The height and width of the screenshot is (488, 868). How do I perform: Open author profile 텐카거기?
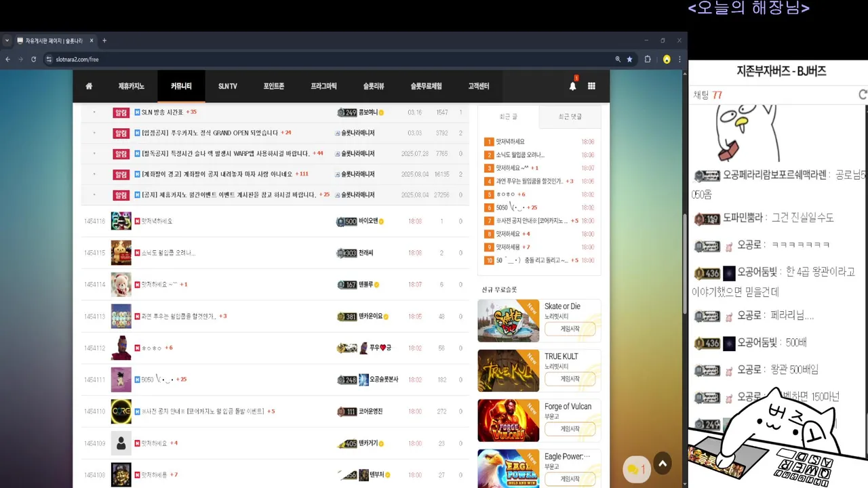[x=369, y=443]
